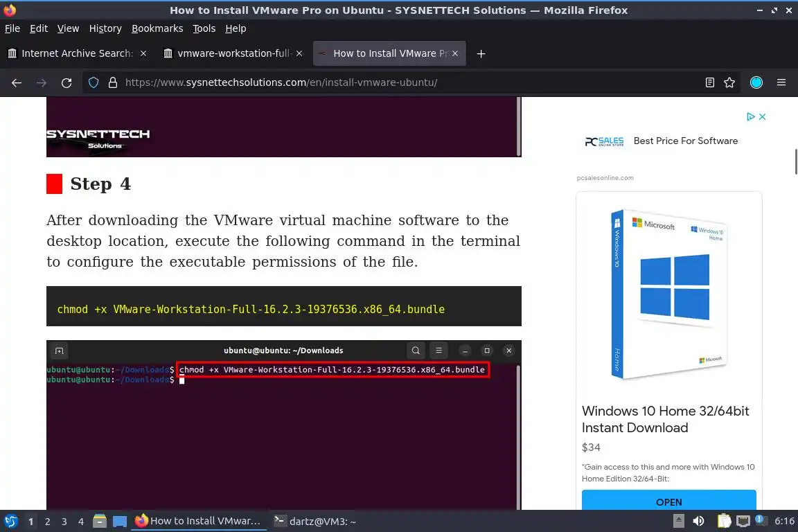Go back to the previous page

[x=17, y=82]
